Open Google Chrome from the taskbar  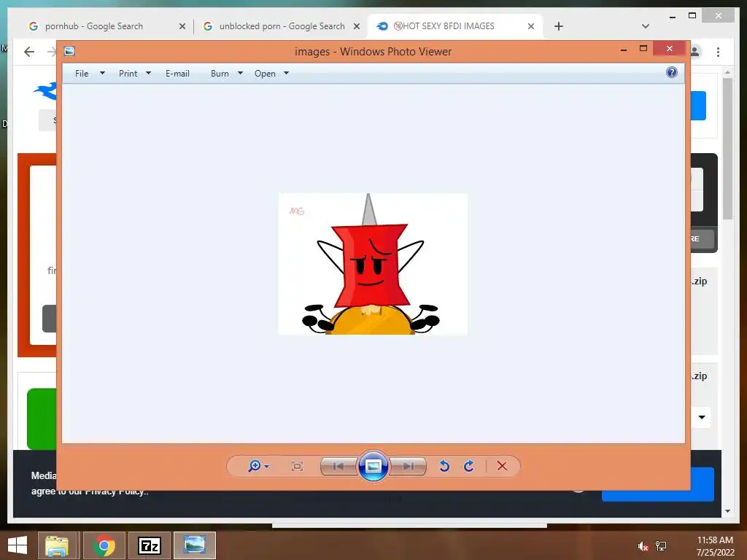click(x=104, y=545)
